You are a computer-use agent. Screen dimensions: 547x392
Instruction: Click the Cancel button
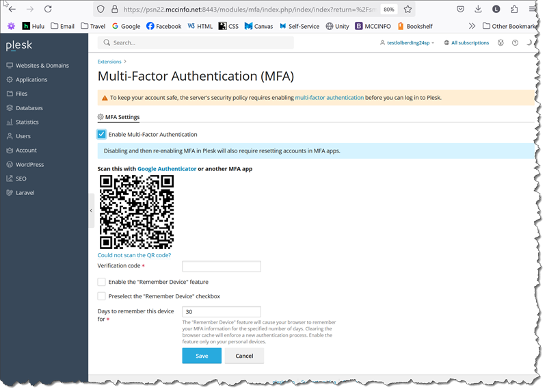coord(244,356)
